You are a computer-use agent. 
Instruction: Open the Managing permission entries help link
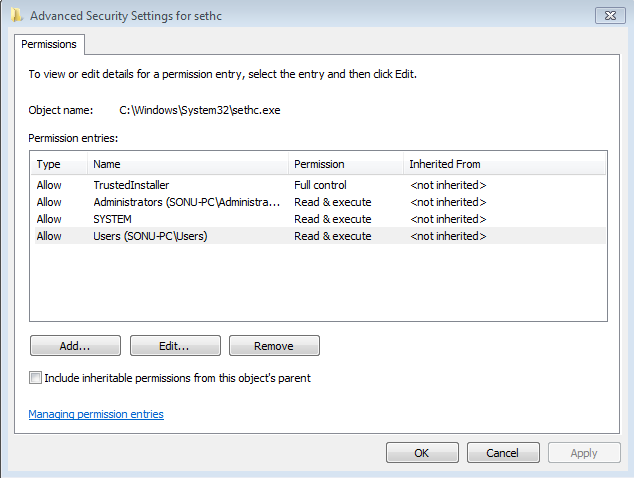[x=96, y=414]
